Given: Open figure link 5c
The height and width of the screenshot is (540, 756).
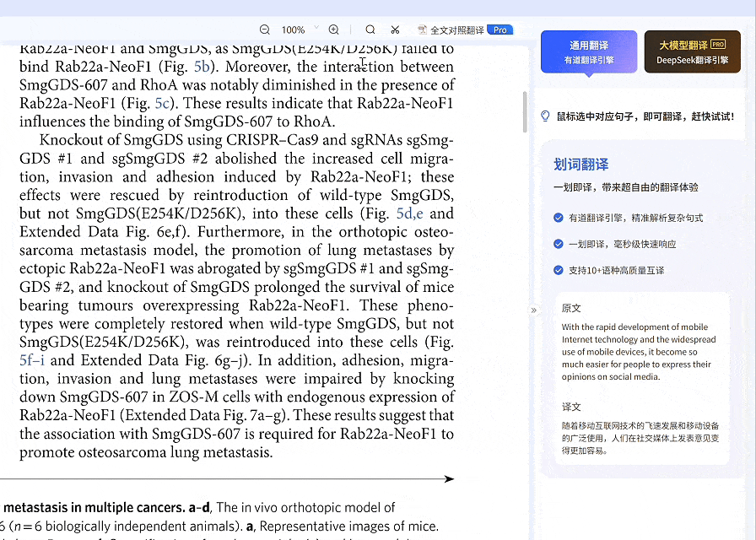Looking at the screenshot, I should coord(162,103).
